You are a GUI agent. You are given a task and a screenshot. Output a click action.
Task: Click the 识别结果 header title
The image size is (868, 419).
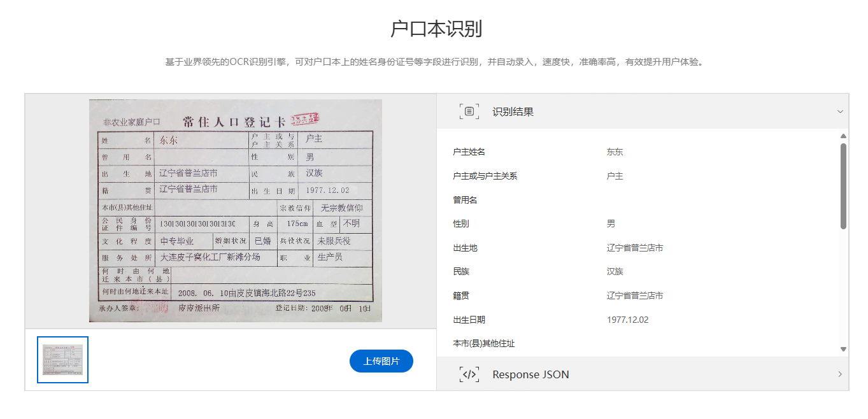click(x=513, y=111)
